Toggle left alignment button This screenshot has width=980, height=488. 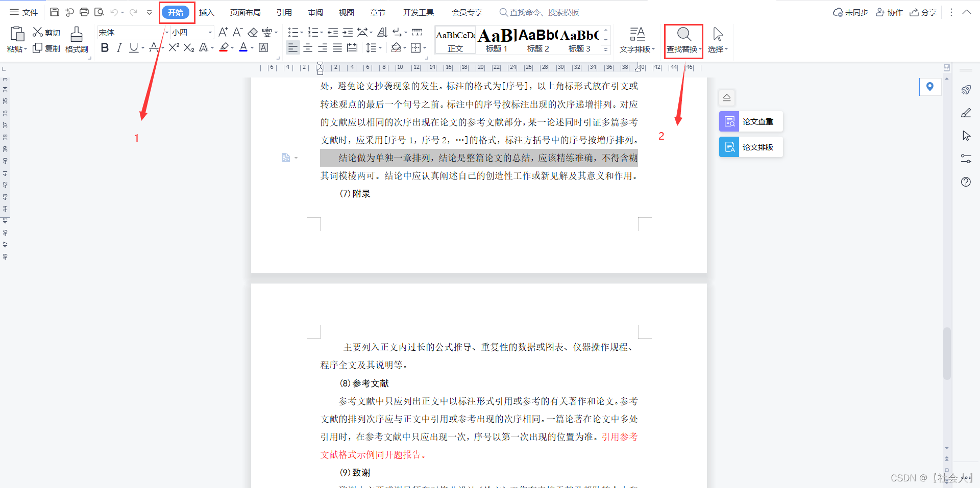[292, 48]
